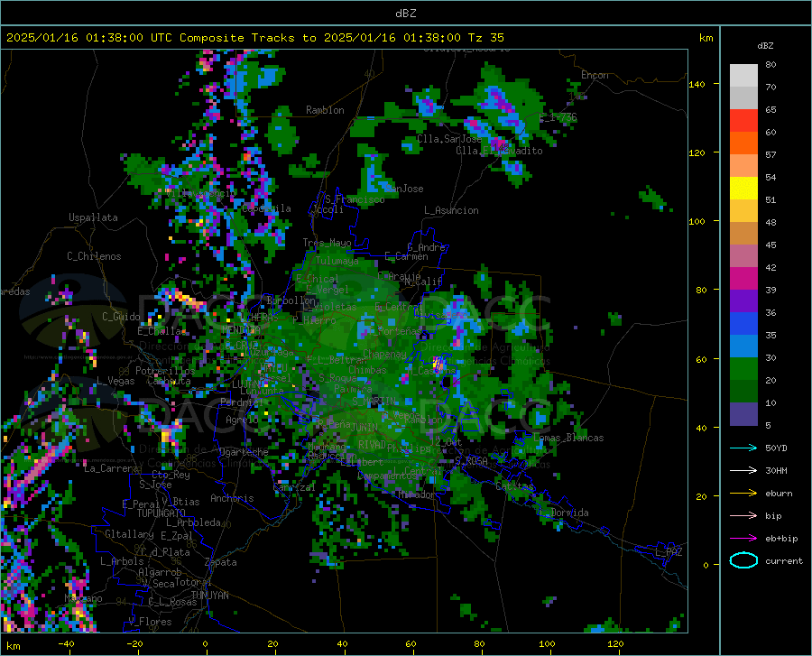The width and height of the screenshot is (812, 656).
Task: Click the 'L_Vegas' place label
Action: pos(115,381)
